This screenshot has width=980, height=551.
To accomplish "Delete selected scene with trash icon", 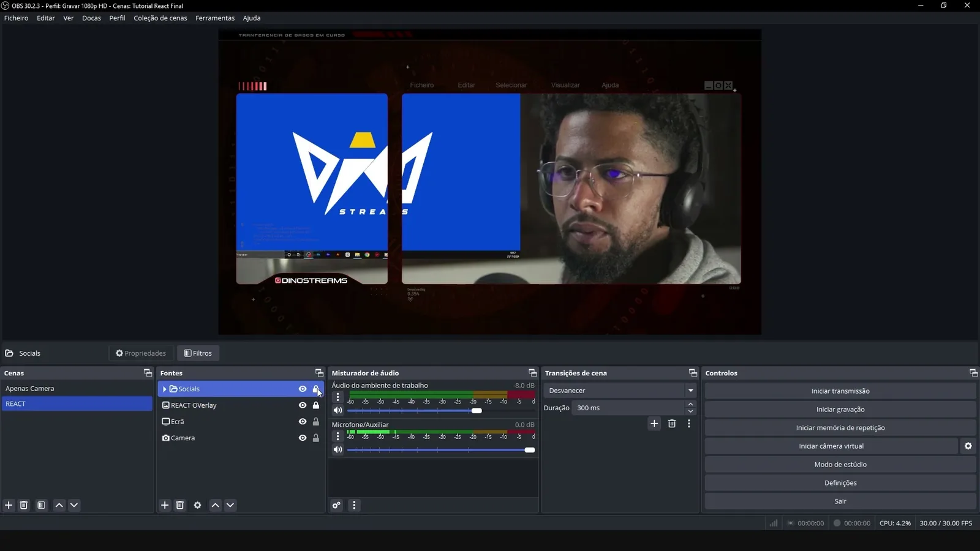I will pos(24,505).
